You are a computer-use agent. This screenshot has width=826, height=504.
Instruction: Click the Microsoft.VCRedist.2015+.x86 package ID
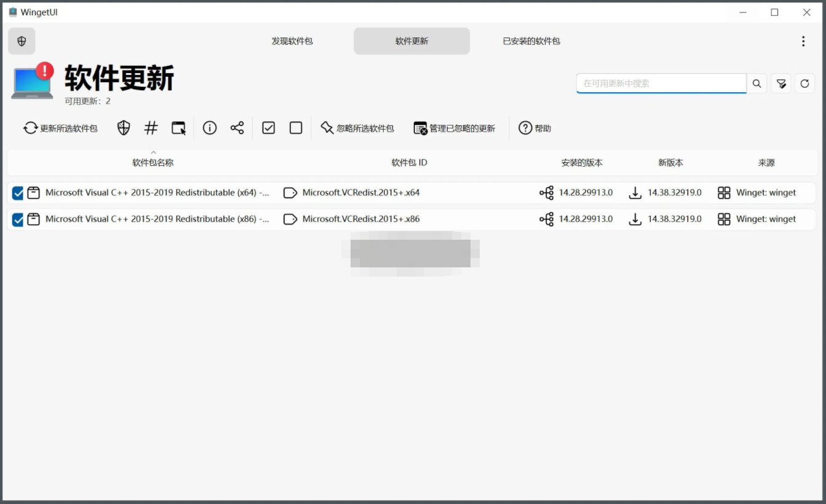(361, 219)
